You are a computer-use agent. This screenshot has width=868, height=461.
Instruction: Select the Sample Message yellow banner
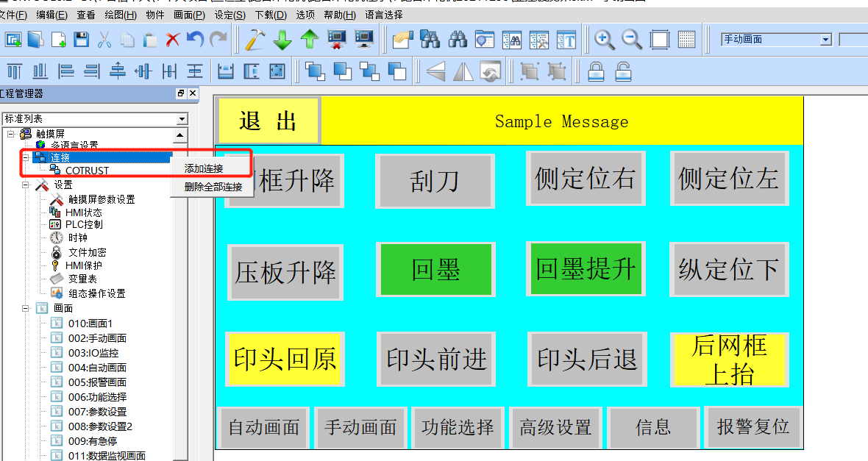pyautogui.click(x=562, y=121)
